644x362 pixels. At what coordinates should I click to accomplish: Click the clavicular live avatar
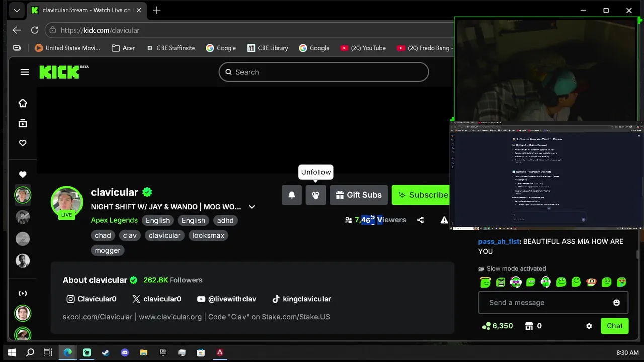[66, 202]
